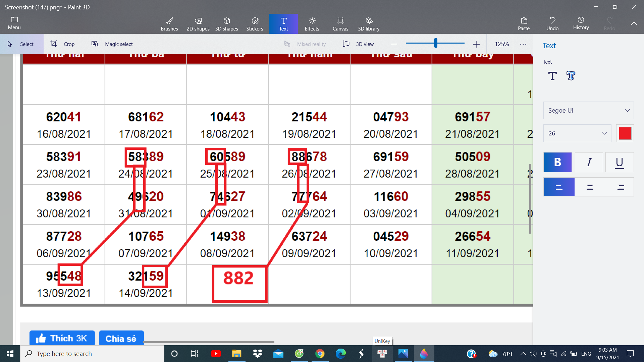Open the History panel
The image size is (644, 362).
[581, 23]
